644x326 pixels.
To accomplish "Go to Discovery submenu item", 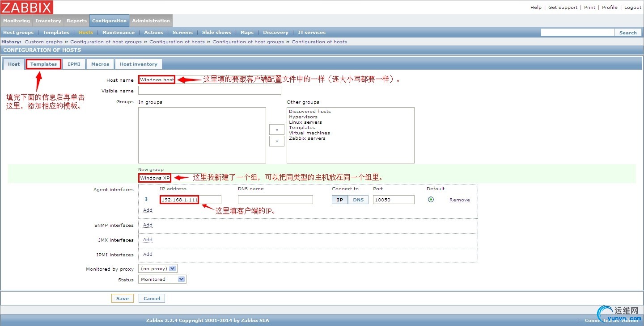I will (x=275, y=33).
